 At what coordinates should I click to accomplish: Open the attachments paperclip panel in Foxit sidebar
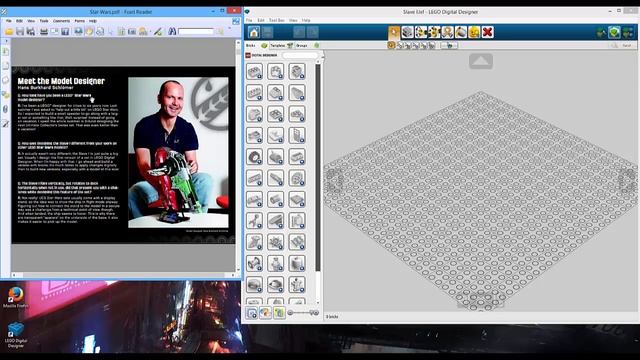tap(6, 109)
